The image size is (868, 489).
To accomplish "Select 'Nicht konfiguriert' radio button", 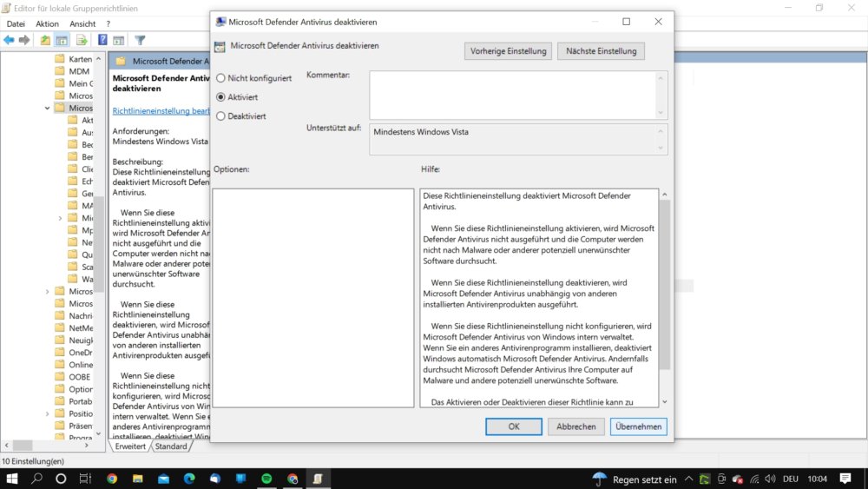I will [220, 78].
